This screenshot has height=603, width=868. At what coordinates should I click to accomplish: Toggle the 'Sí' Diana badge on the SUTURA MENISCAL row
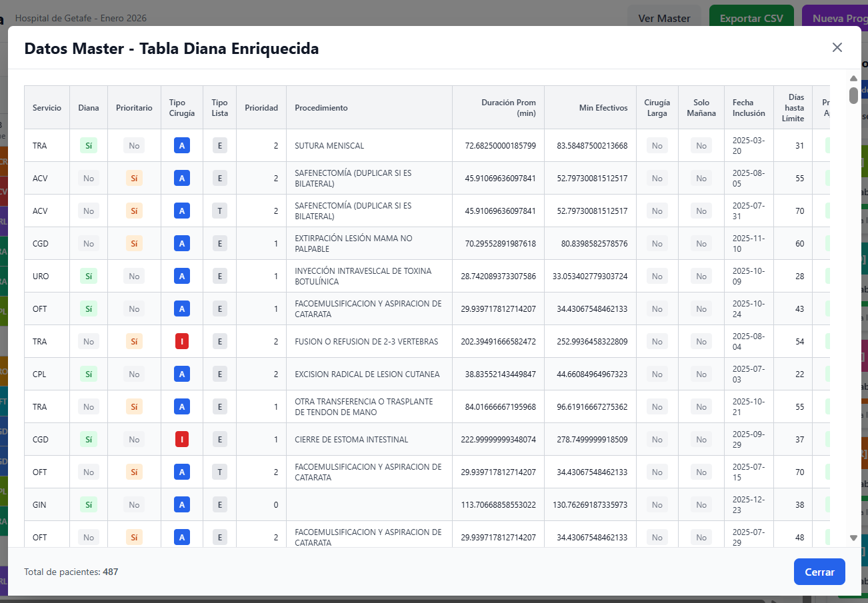88,145
